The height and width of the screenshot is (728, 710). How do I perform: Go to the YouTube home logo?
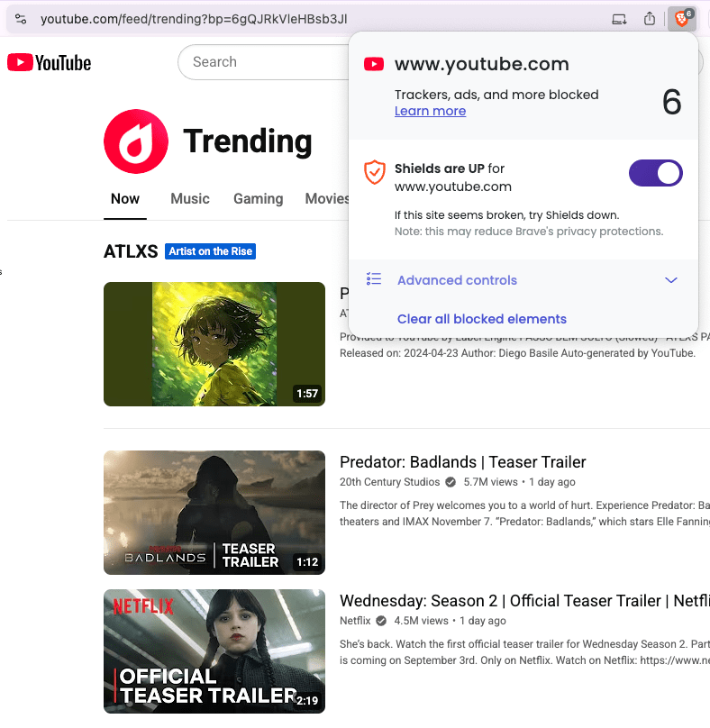click(x=50, y=63)
